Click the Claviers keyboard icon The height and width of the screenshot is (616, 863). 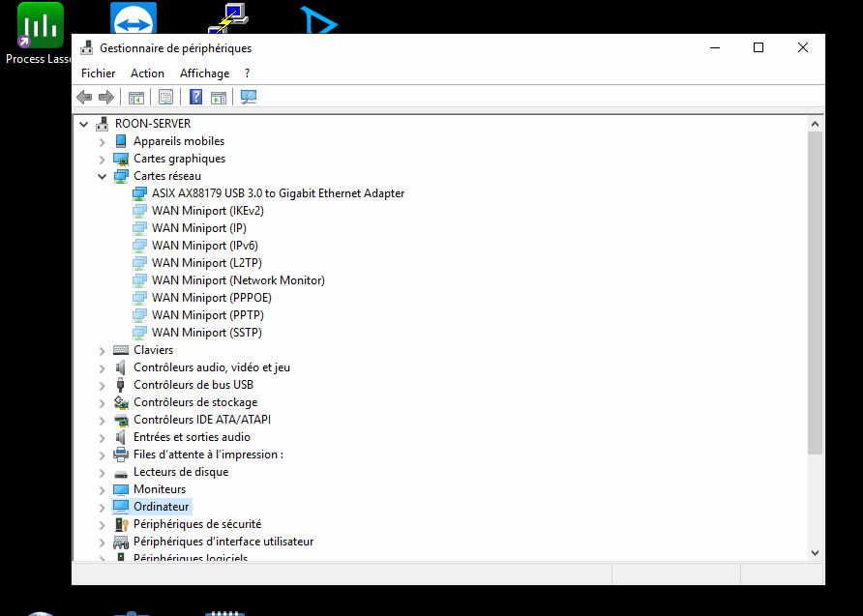(x=121, y=350)
